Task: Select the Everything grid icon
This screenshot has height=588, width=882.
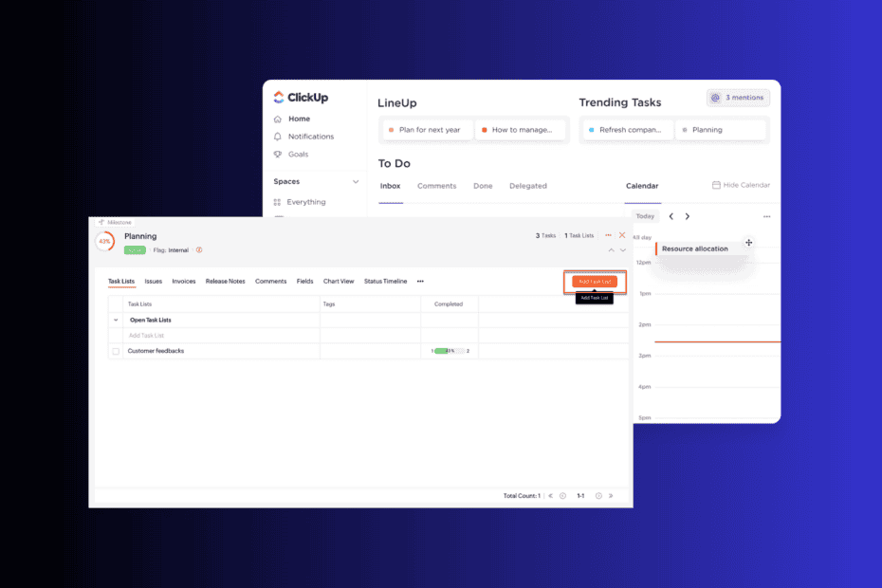Action: pyautogui.click(x=277, y=202)
